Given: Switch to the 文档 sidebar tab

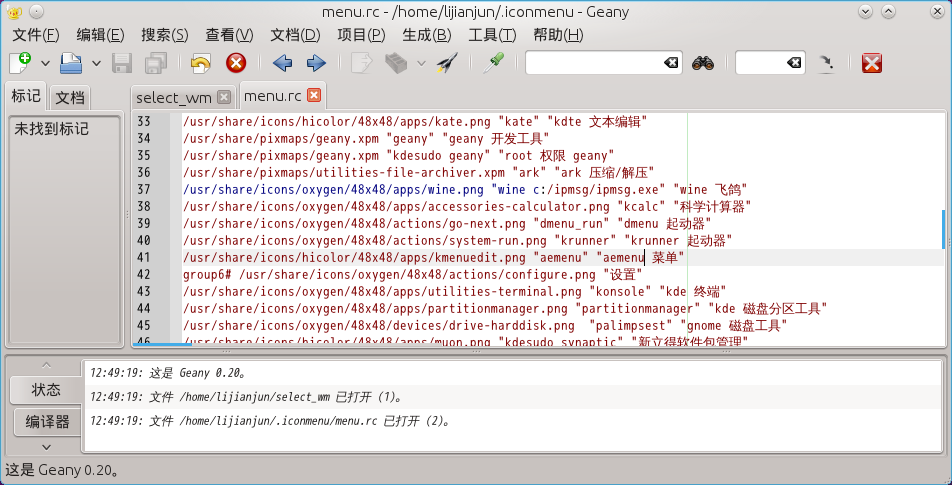Looking at the screenshot, I should 70,98.
